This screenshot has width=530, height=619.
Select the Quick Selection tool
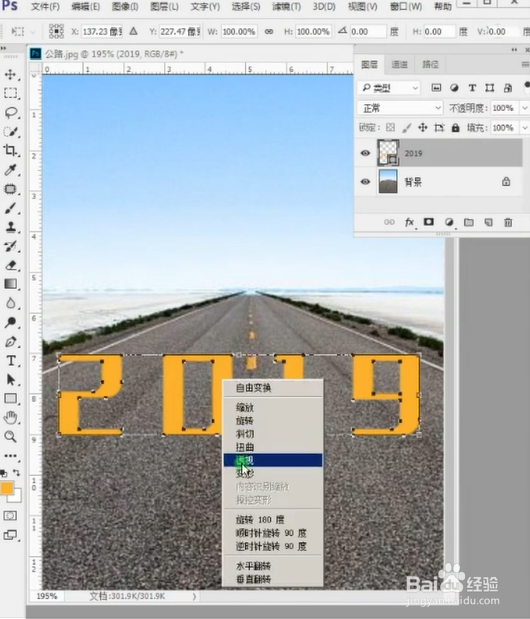(x=11, y=131)
